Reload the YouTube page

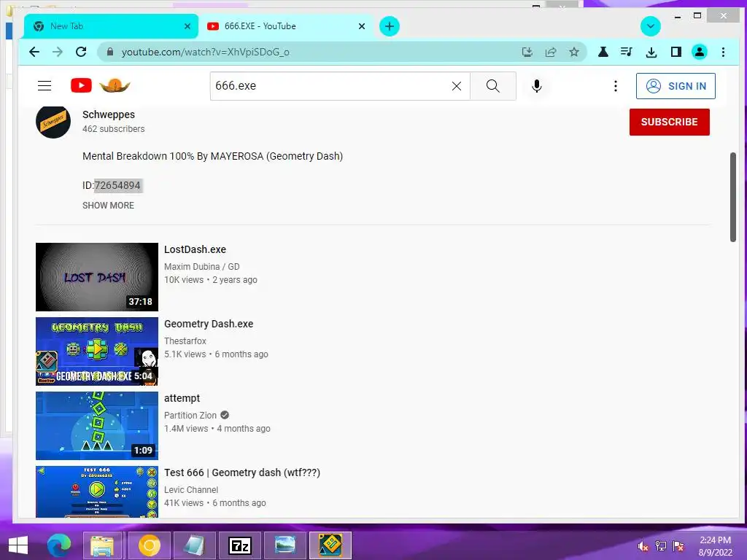[x=81, y=52]
